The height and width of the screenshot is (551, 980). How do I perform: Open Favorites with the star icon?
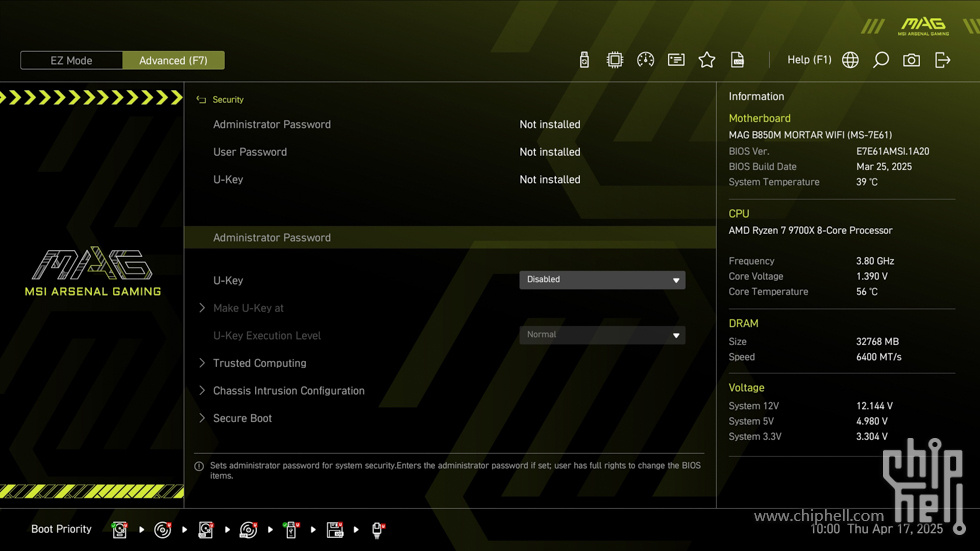(x=706, y=60)
